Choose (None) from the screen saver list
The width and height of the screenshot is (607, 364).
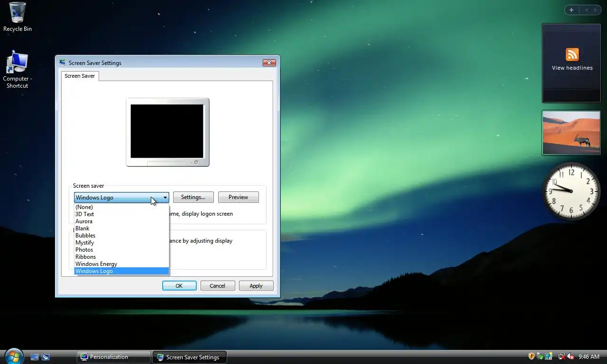click(121, 207)
